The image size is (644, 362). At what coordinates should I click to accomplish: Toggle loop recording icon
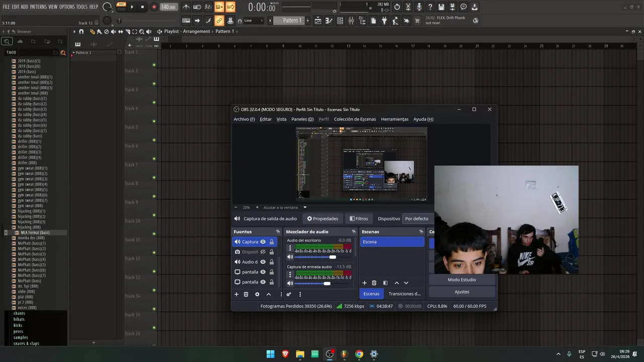(x=230, y=7)
